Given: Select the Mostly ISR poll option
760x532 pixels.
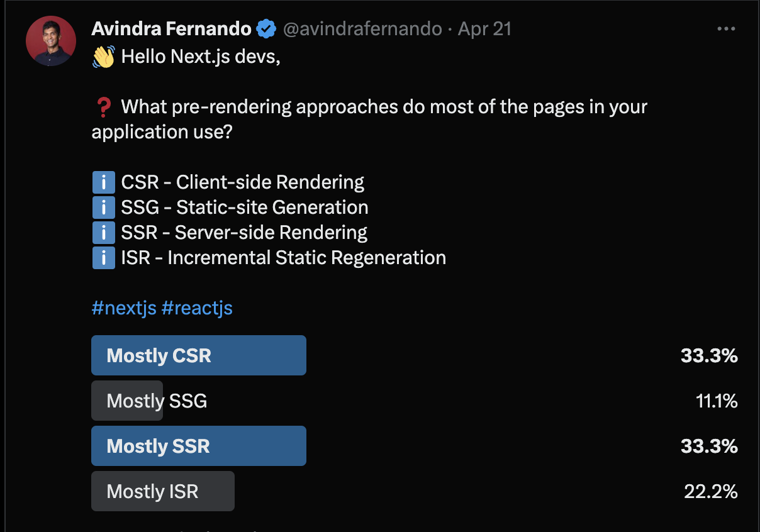Looking at the screenshot, I should tap(162, 490).
